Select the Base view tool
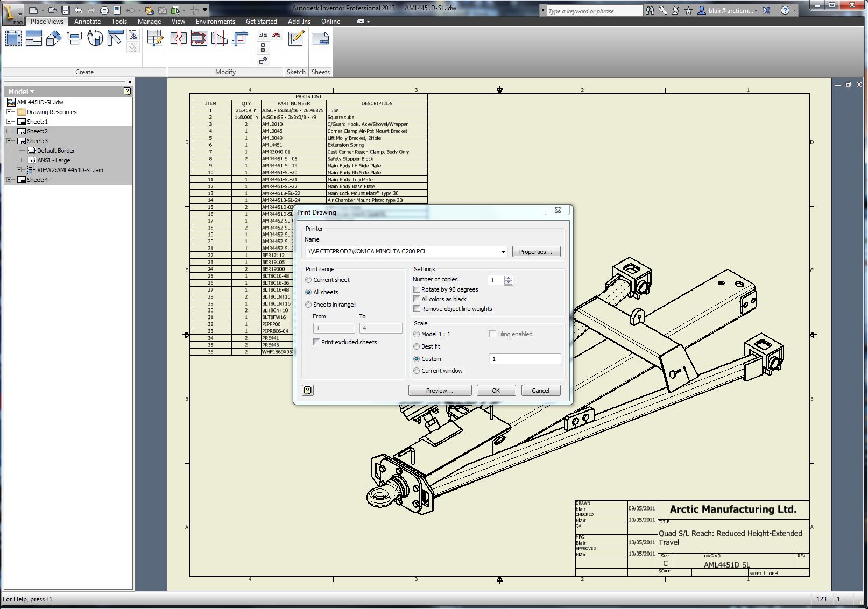The height and width of the screenshot is (609, 868). (13, 38)
